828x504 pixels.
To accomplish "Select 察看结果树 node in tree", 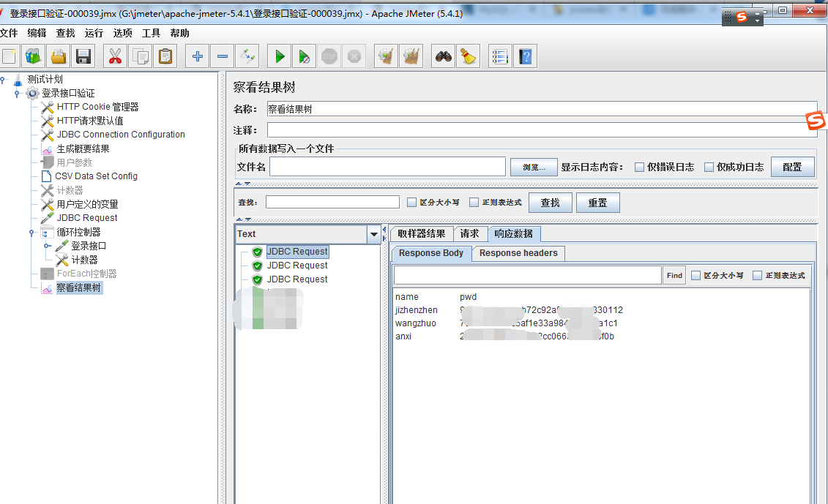I will [78, 287].
